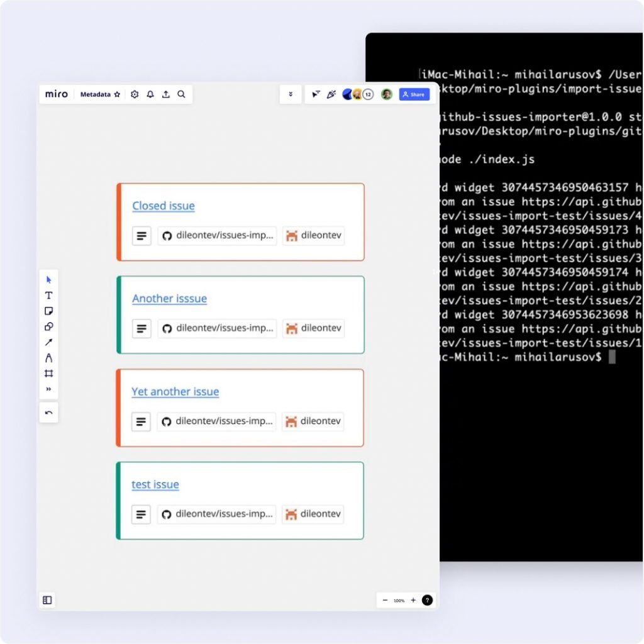Image resolution: width=644 pixels, height=644 pixels.
Task: Select the Pen tool
Action: point(49,358)
